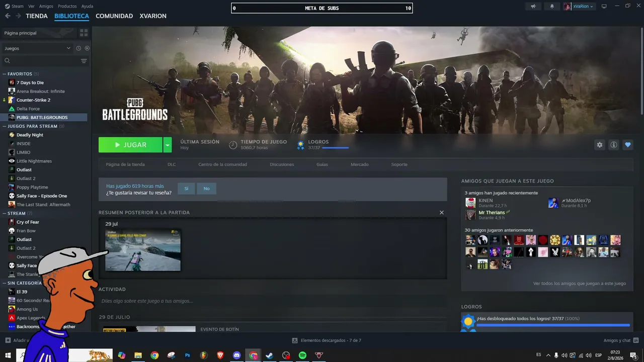Open the DLC tab link

click(x=172, y=164)
